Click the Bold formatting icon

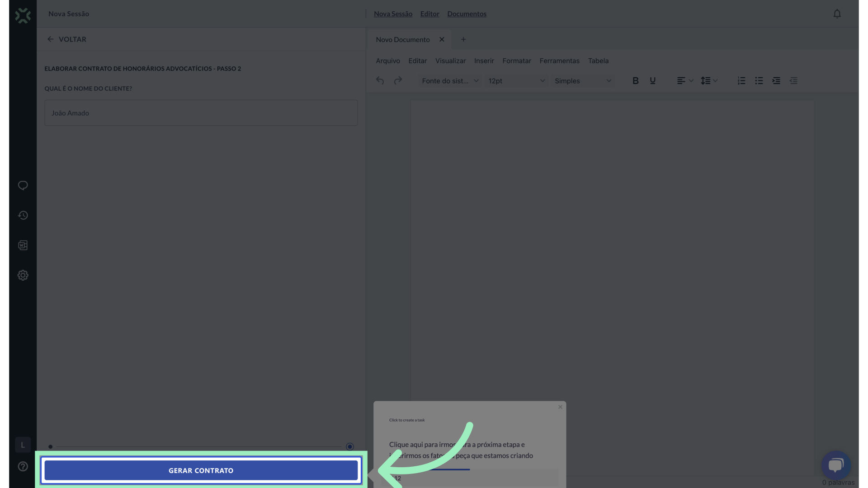coord(635,81)
